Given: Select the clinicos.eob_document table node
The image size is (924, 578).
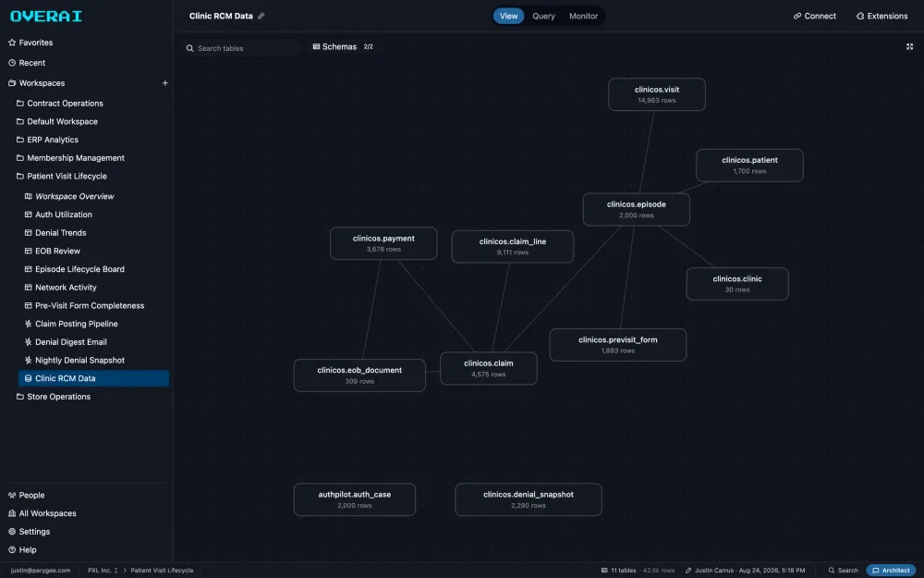Looking at the screenshot, I should click(x=359, y=375).
